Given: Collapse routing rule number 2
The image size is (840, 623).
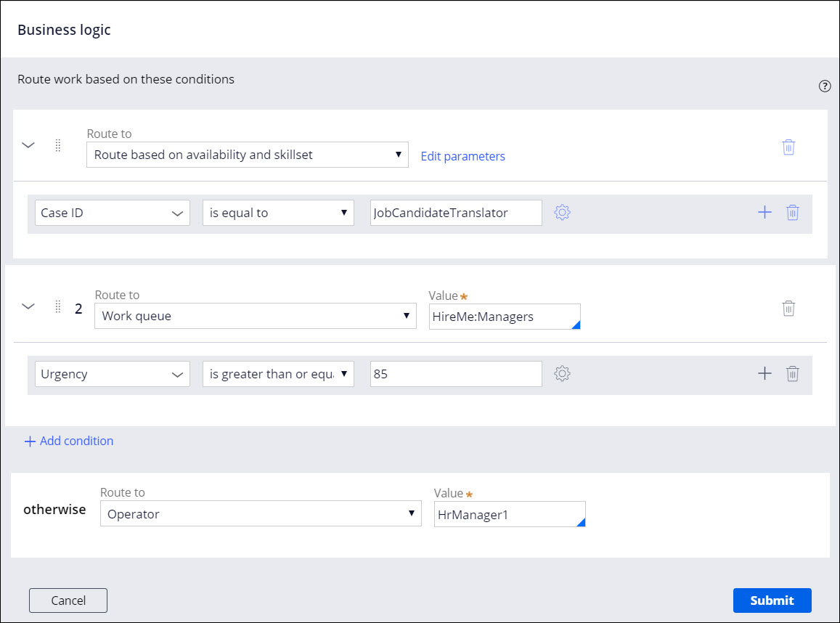Looking at the screenshot, I should point(28,306).
